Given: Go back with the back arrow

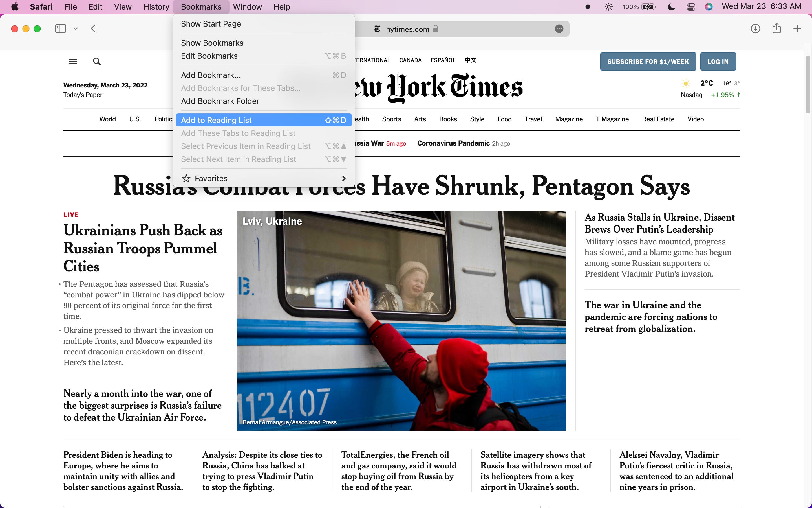Looking at the screenshot, I should click(x=93, y=29).
